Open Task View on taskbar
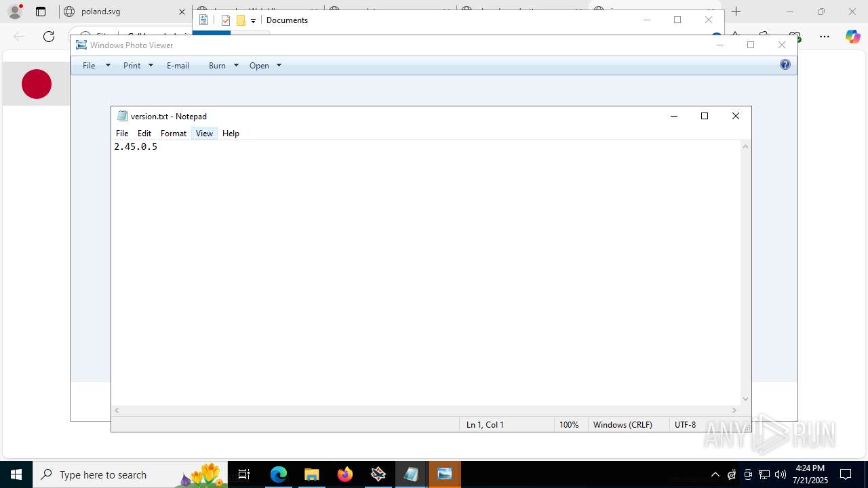868x488 pixels. click(x=244, y=474)
